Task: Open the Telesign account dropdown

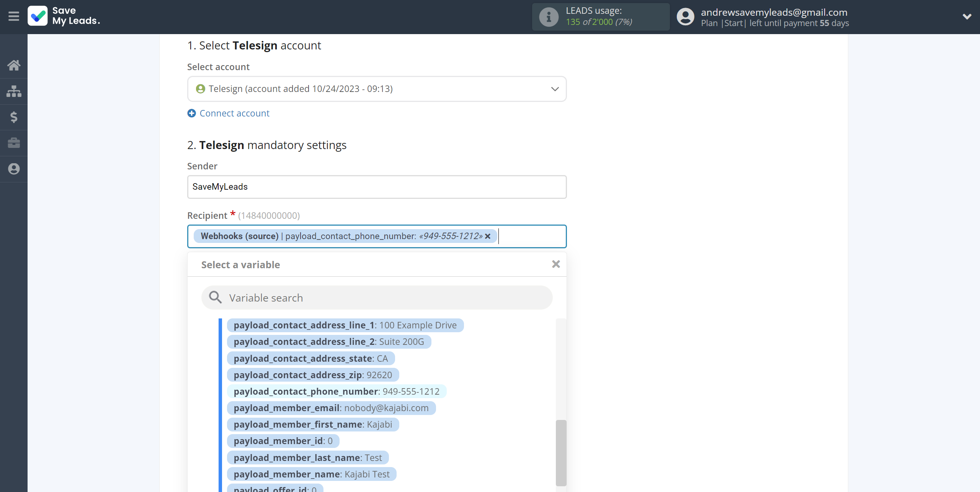Action: [x=377, y=89]
